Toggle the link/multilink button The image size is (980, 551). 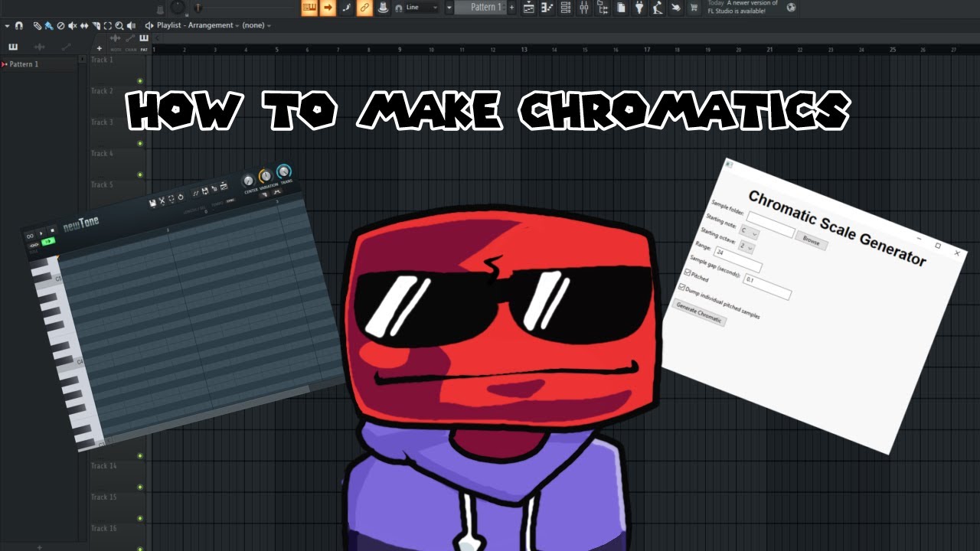[364, 8]
